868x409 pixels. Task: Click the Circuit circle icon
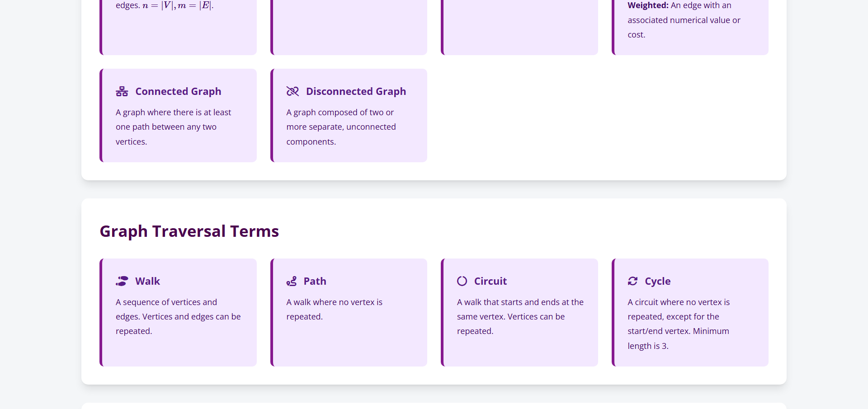click(x=462, y=281)
